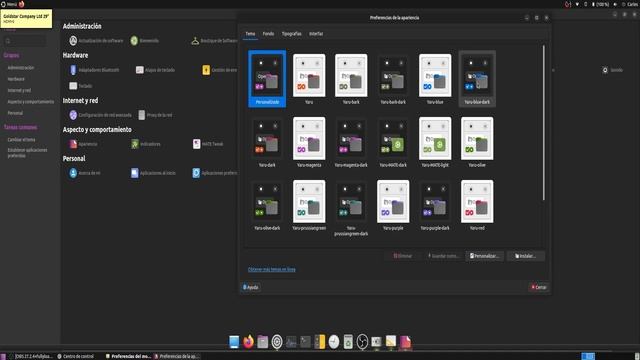Screen dimensions: 640x360
Task: Apply the Yaru-purple-dark theme
Action: coord(435,205)
